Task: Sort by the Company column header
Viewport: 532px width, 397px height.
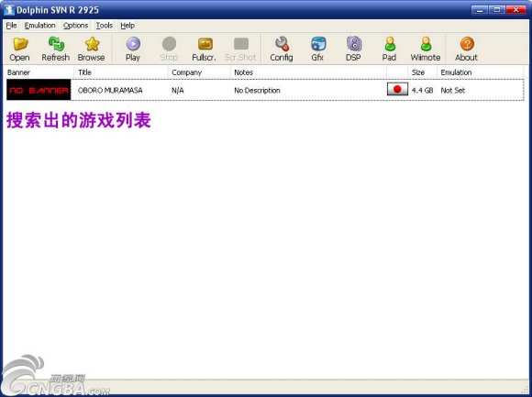Action: pyautogui.click(x=200, y=72)
